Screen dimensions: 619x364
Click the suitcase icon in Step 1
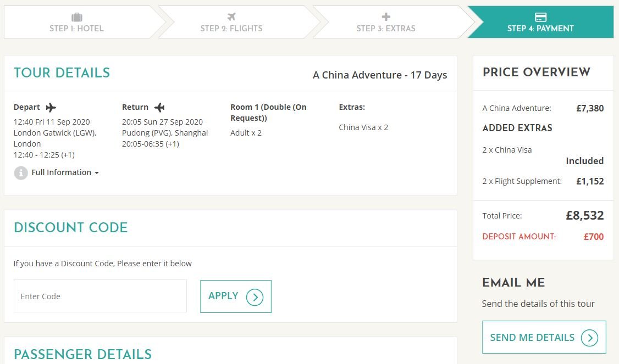tap(76, 17)
